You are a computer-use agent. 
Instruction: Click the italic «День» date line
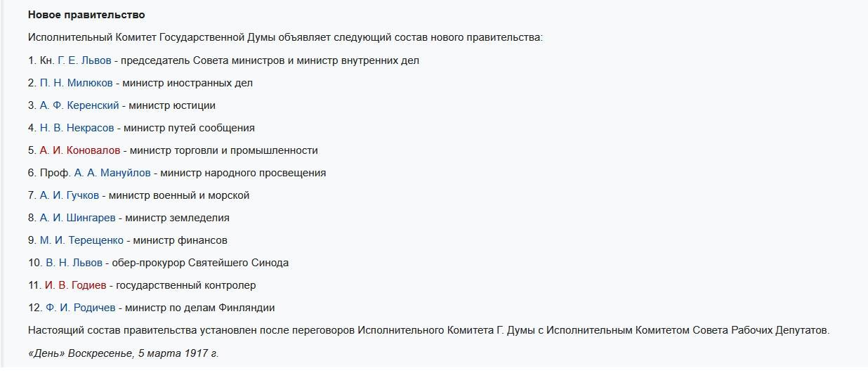pos(124,353)
